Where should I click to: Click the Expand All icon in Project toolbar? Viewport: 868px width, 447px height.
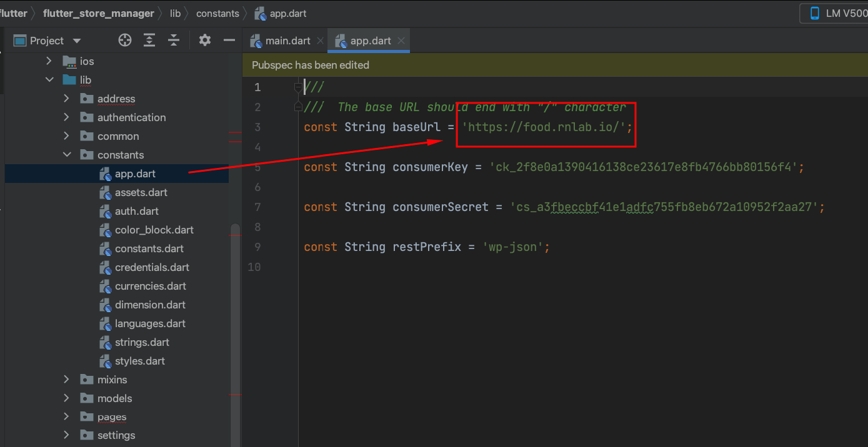[149, 40]
